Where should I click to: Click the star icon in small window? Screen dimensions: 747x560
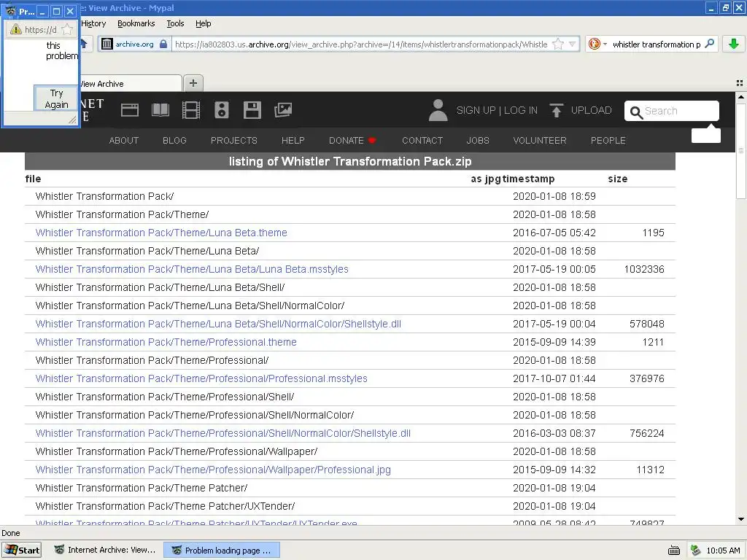point(67,29)
